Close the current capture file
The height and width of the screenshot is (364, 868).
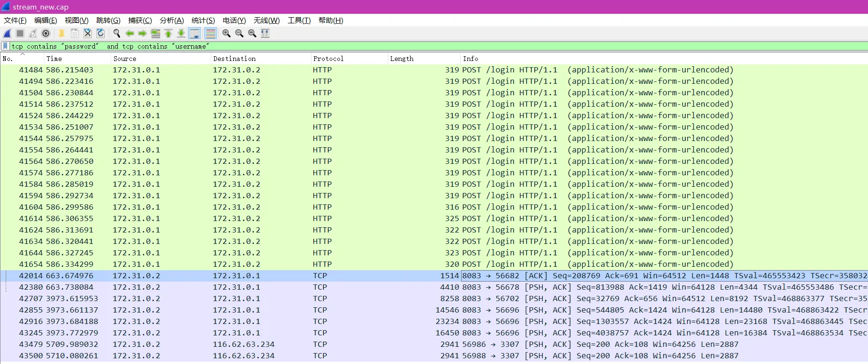coord(88,33)
